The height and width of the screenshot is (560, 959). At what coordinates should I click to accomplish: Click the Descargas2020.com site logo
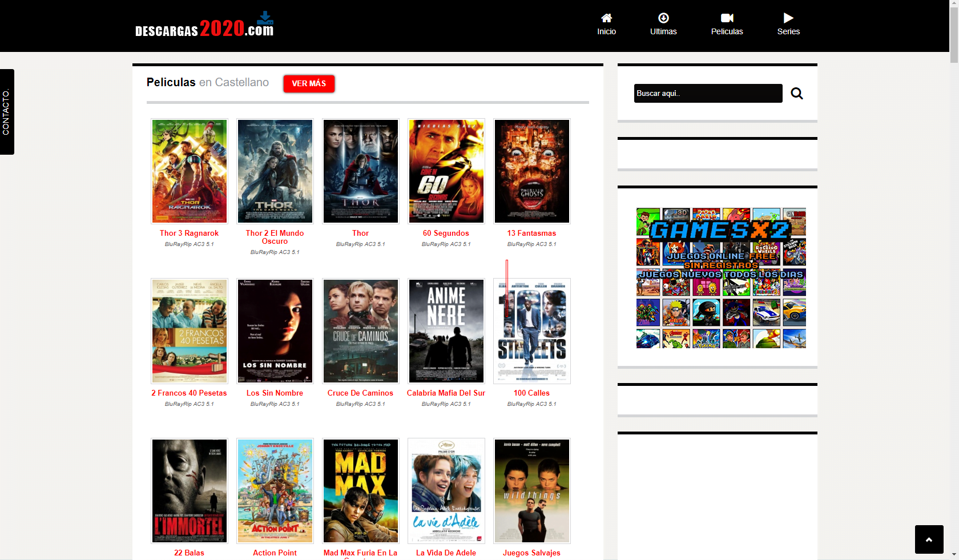click(x=204, y=26)
